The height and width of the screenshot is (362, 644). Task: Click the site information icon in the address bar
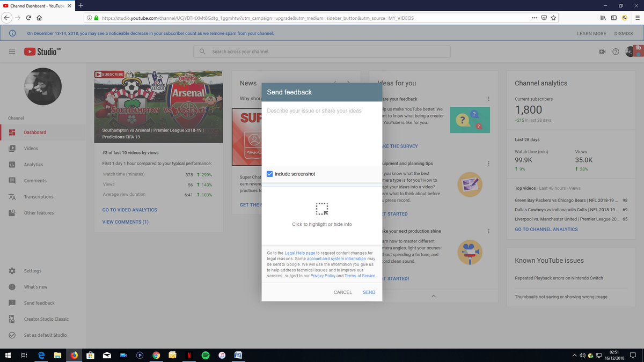(x=89, y=18)
